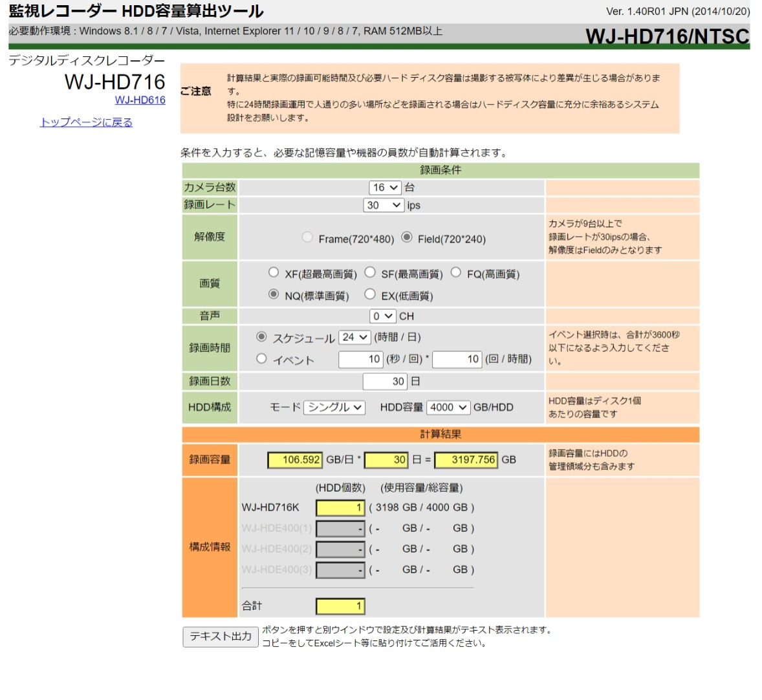Click the 録画時間 row label
The image size is (762, 700).
[210, 348]
